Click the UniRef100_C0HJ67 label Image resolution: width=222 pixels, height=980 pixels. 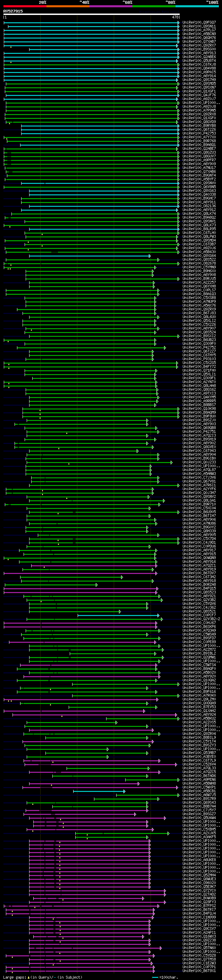pyautogui.click(x=199, y=622)
